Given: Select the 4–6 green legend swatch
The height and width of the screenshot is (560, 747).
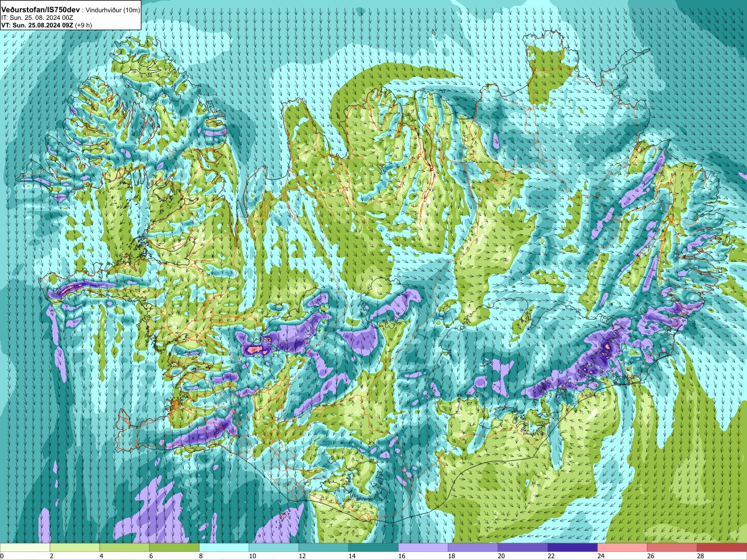Looking at the screenshot, I should (124, 548).
